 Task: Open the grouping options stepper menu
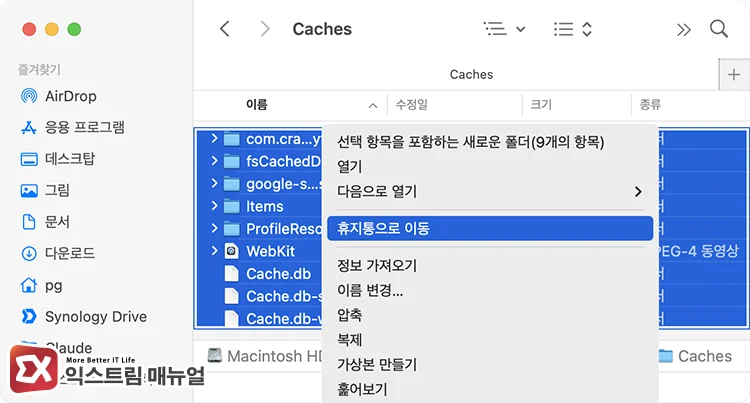(x=573, y=29)
